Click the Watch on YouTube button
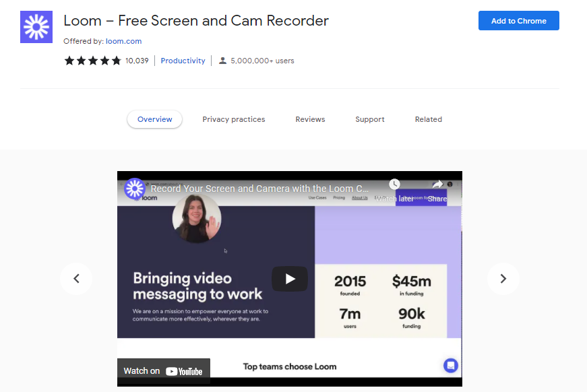 [163, 371]
